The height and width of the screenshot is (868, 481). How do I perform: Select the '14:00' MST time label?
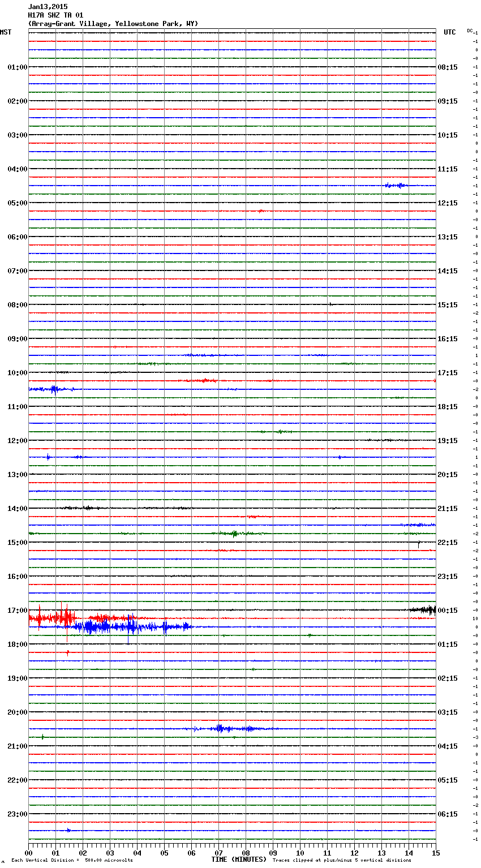click(18, 509)
